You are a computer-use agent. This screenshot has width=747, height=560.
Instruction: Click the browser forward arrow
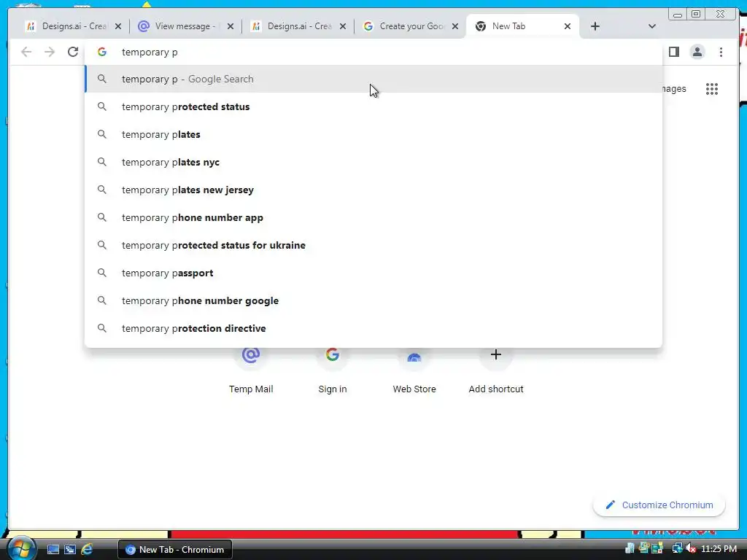coord(50,52)
